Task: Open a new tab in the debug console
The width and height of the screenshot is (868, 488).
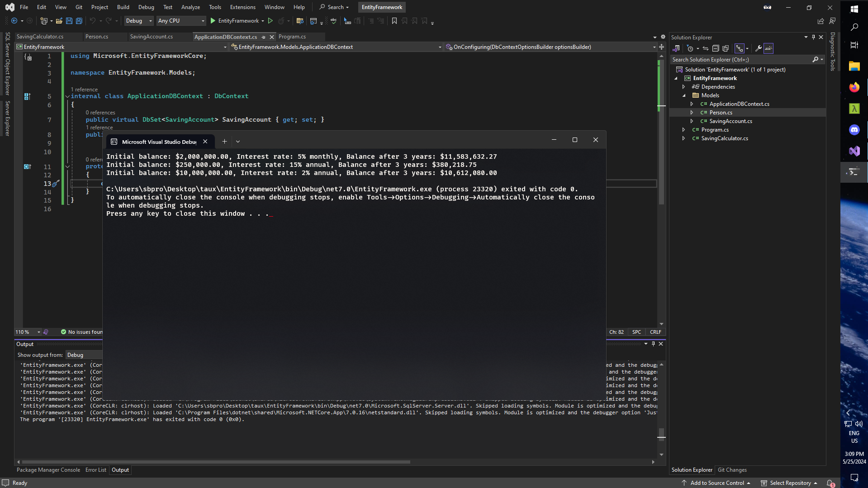Action: click(x=224, y=142)
